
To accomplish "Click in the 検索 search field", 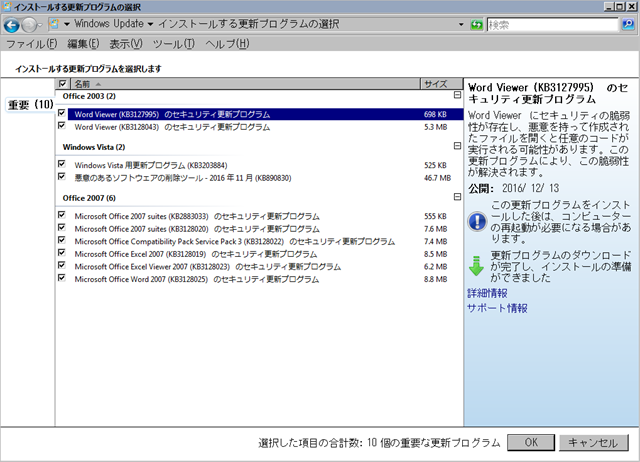I will click(x=552, y=25).
